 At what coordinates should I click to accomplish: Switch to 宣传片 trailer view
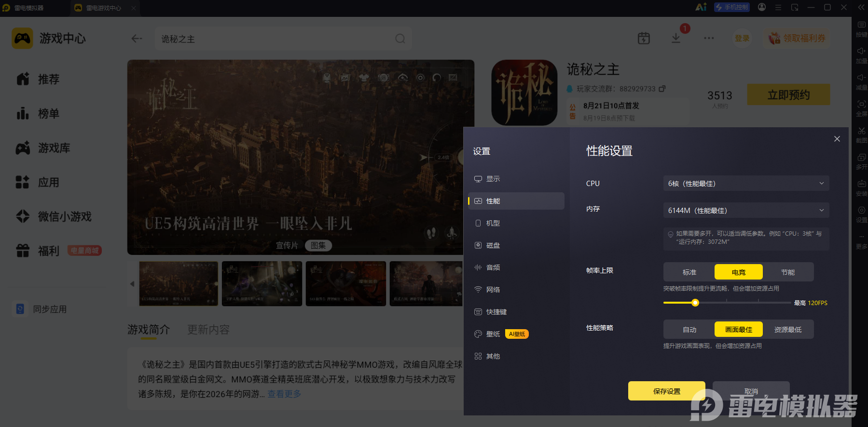point(287,245)
